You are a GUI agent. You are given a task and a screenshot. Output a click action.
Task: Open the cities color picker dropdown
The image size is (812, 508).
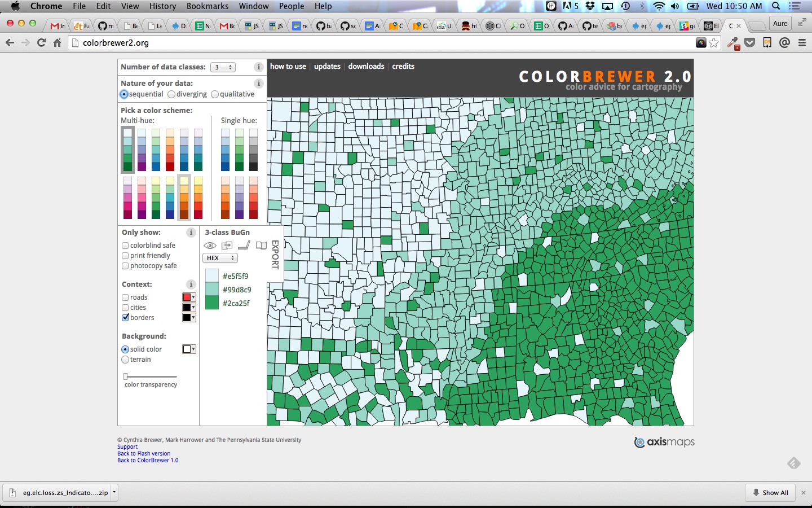coord(189,308)
